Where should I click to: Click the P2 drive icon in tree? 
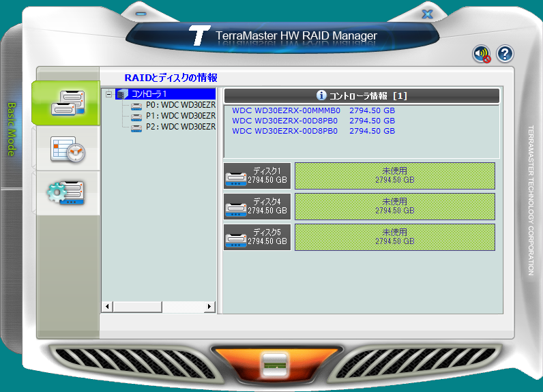tap(136, 128)
